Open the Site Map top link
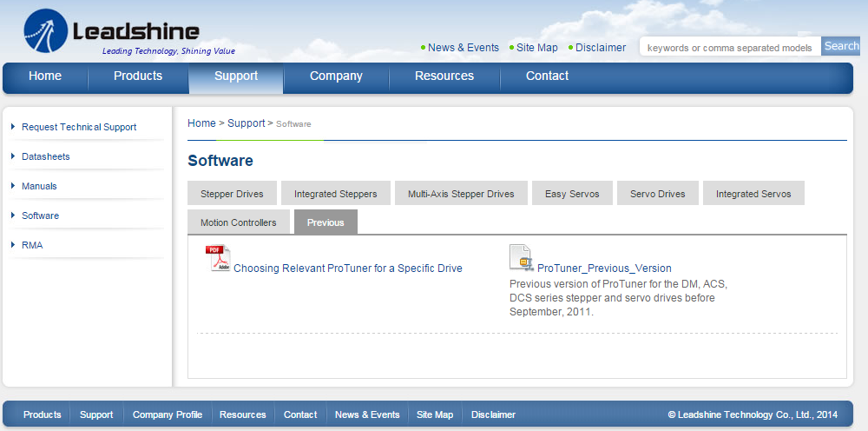This screenshot has width=868, height=431. click(x=537, y=48)
